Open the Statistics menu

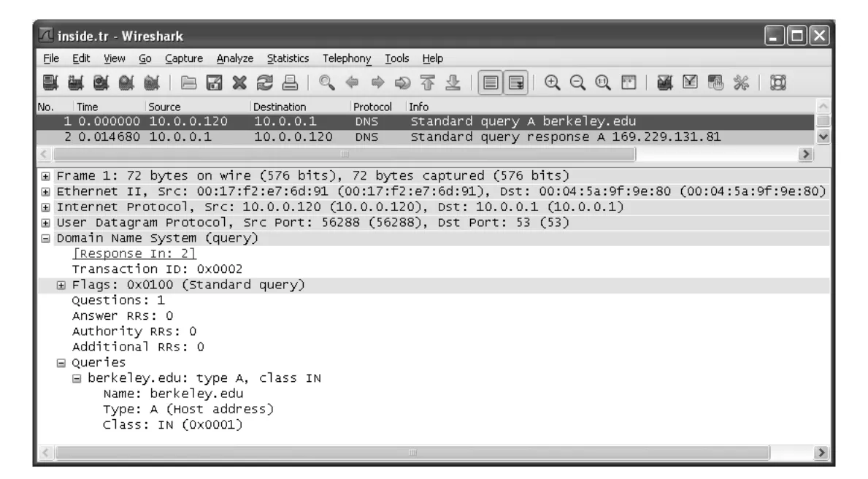[288, 58]
